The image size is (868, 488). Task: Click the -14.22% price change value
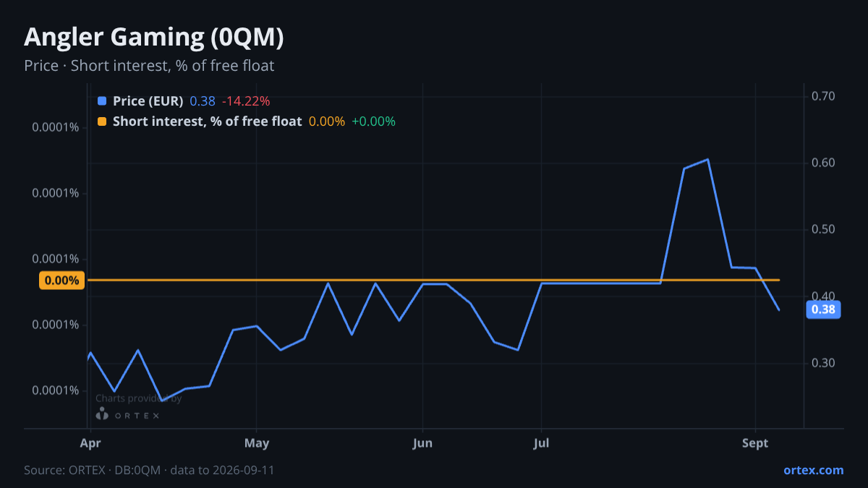pyautogui.click(x=246, y=101)
